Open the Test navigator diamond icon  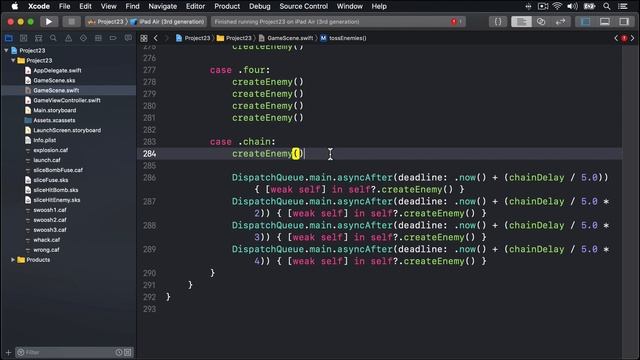coord(83,38)
